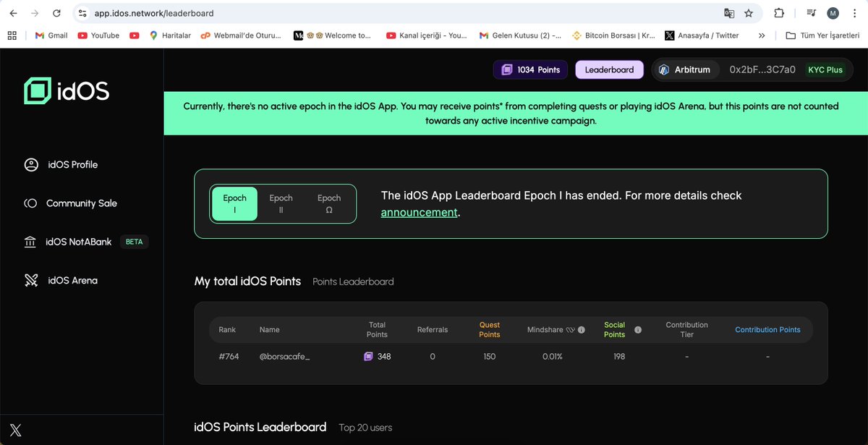Open the Chrome three-dot menu

tap(855, 13)
